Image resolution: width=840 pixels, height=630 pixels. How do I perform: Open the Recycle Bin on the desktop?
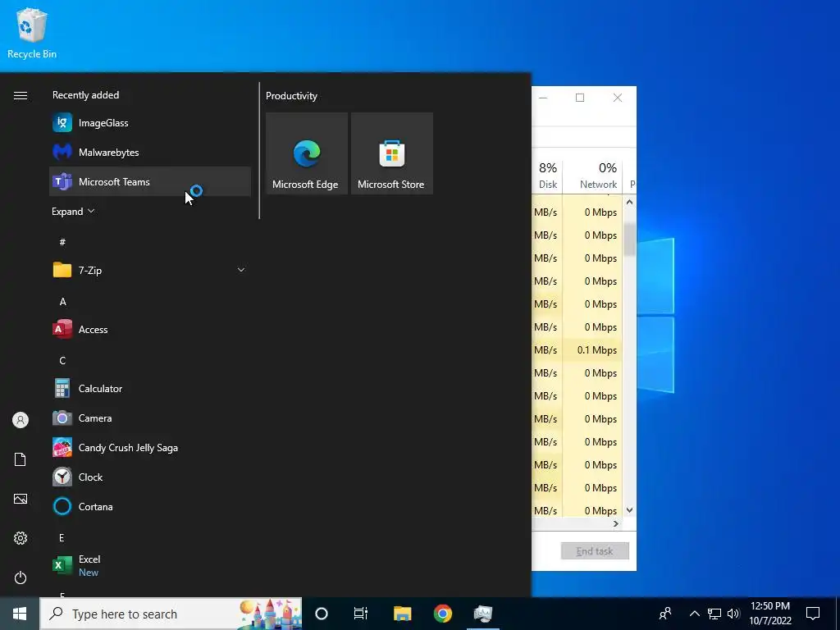[32, 33]
